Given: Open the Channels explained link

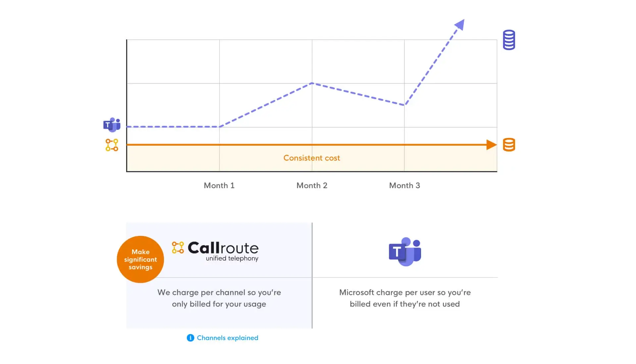Looking at the screenshot, I should (227, 338).
